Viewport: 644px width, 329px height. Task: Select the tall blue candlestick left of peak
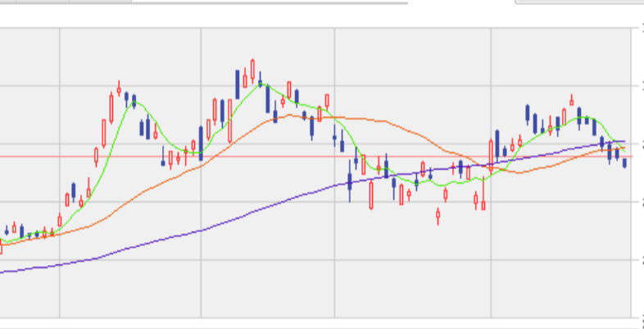pyautogui.click(x=238, y=83)
